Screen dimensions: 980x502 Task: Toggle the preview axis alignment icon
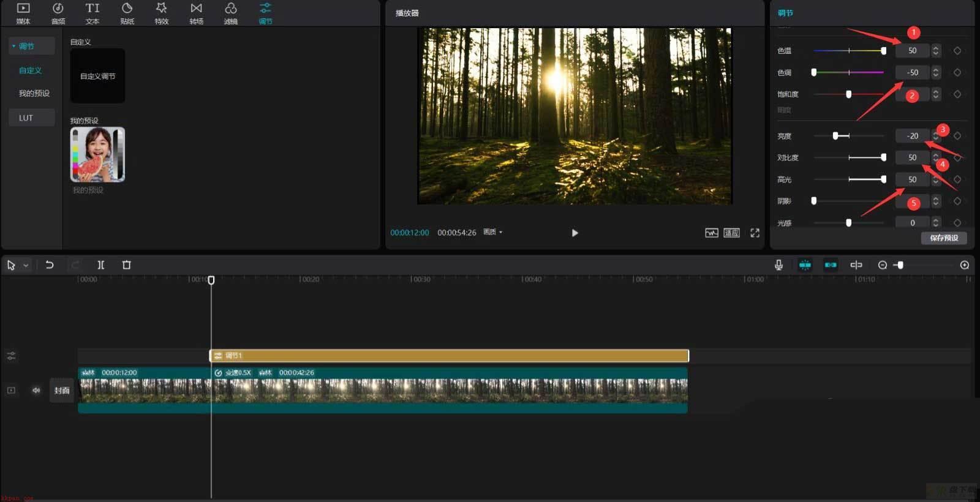[856, 265]
